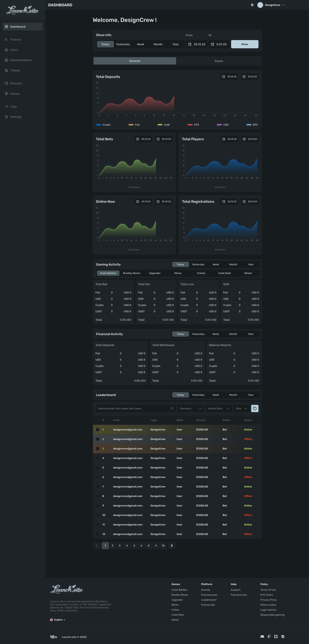The width and height of the screenshot is (309, 644).
Task: Click the Bonuses ticket icon
Action: coord(6,83)
